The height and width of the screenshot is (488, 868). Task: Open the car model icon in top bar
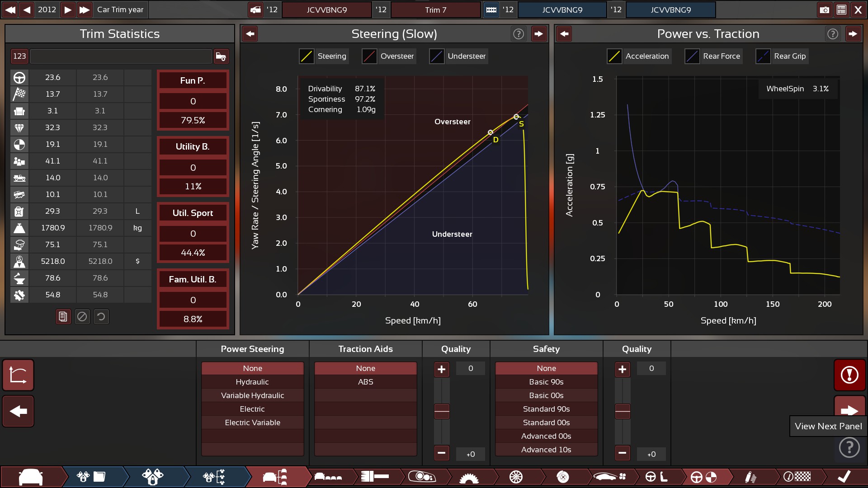pyautogui.click(x=255, y=9)
